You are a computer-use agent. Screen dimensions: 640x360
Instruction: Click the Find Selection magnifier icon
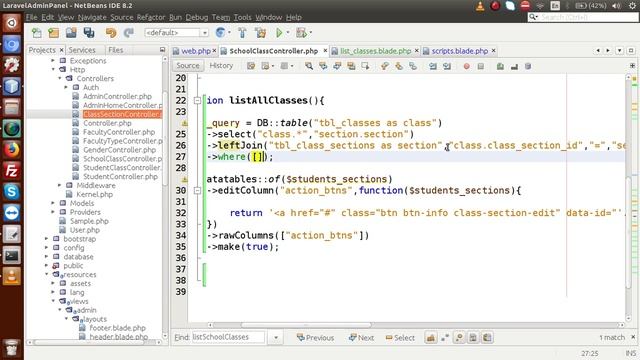coord(309,66)
